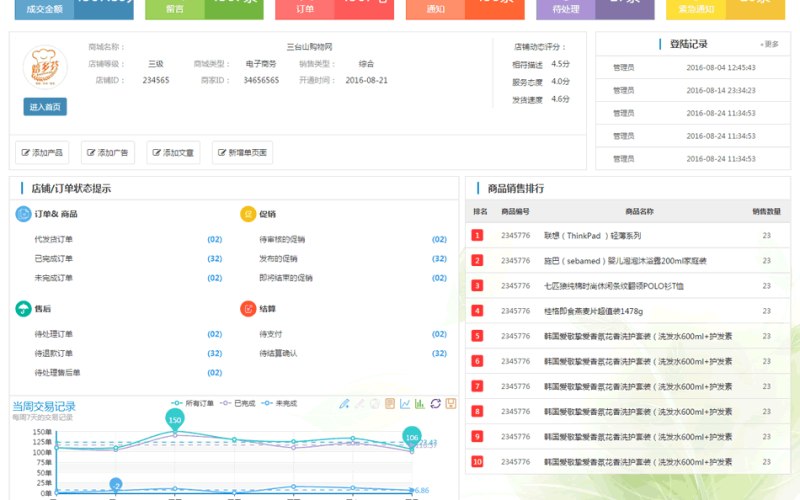Screen dimensions: 800x500
Task: Click the 店铺ID value 234565
Action: [x=156, y=80]
